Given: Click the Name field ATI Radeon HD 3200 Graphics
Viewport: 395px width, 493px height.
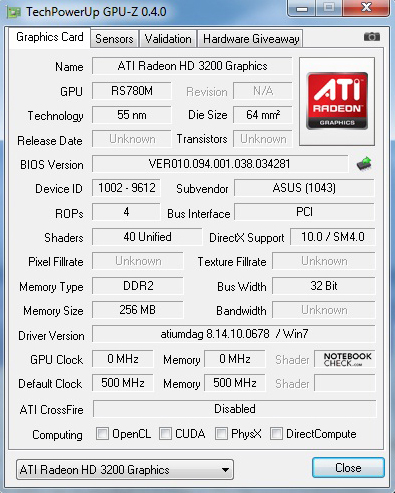Looking at the screenshot, I should pyautogui.click(x=192, y=66).
